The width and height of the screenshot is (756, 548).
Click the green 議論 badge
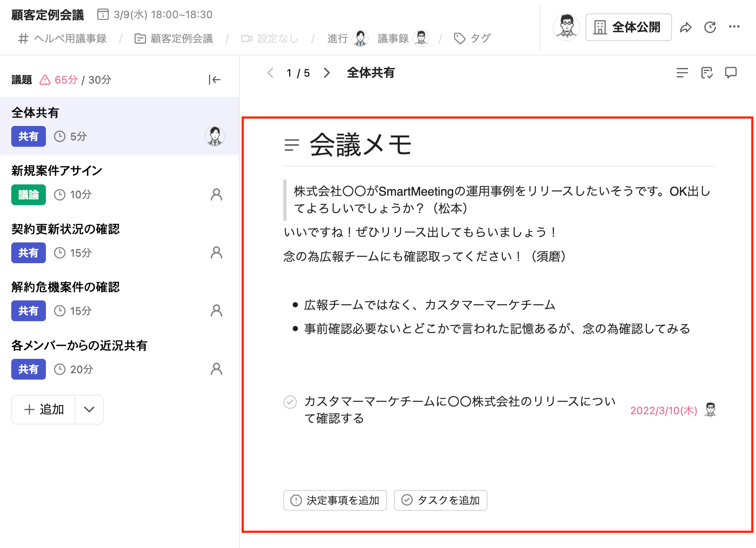29,195
